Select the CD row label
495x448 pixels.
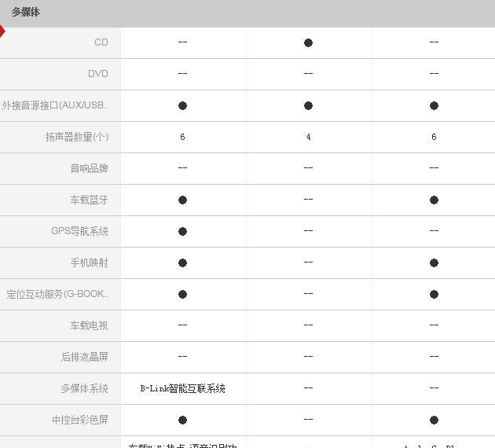pyautogui.click(x=101, y=42)
